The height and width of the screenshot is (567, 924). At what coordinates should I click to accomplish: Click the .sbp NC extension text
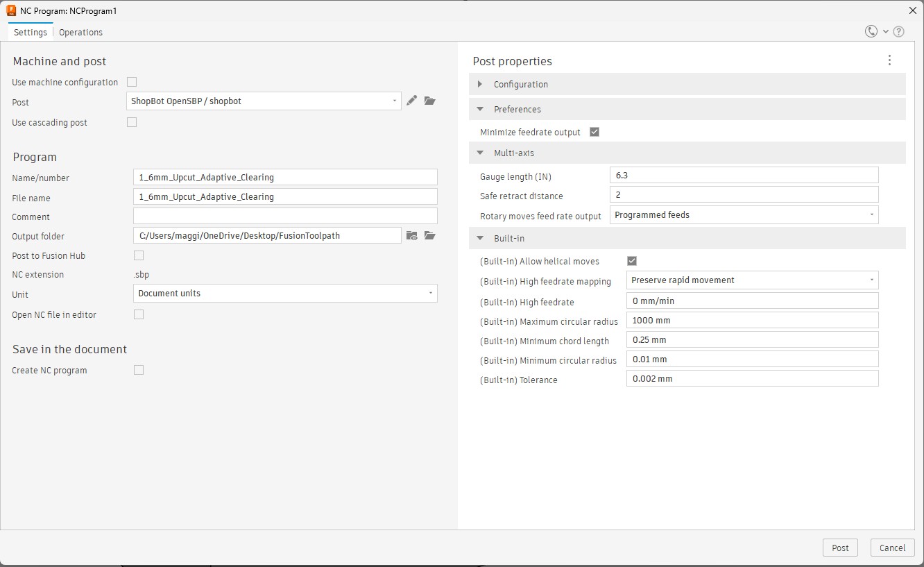click(x=141, y=274)
